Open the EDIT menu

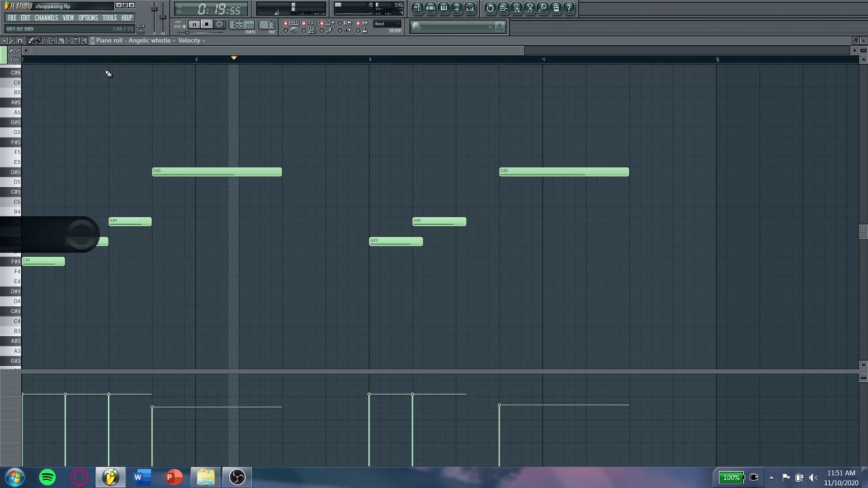(x=25, y=18)
